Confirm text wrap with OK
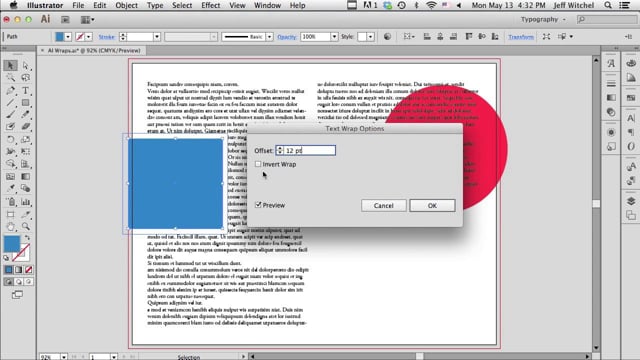 coord(432,205)
